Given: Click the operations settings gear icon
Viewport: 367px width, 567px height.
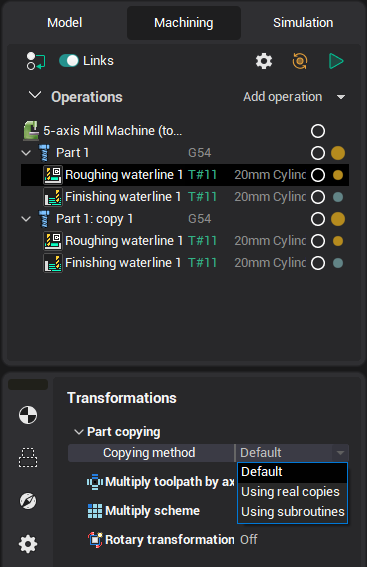Looking at the screenshot, I should tap(264, 61).
